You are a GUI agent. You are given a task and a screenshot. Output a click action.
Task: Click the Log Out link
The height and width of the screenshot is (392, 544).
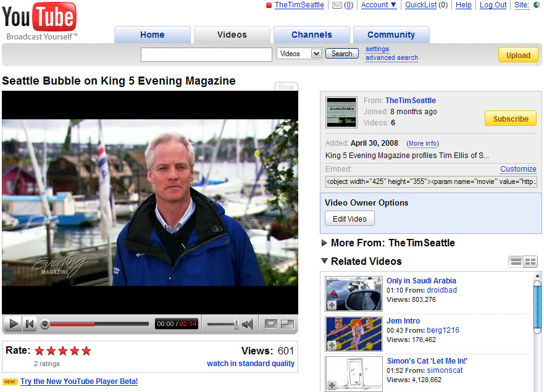493,5
